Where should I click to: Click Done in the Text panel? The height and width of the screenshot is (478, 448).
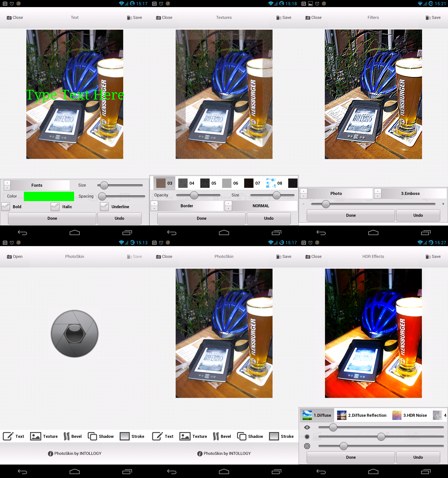pos(52,218)
